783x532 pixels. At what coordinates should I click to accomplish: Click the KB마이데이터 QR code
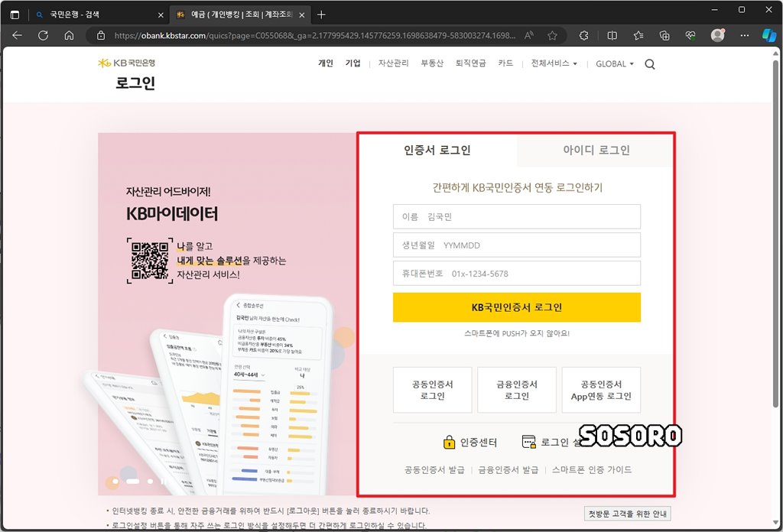tap(150, 261)
